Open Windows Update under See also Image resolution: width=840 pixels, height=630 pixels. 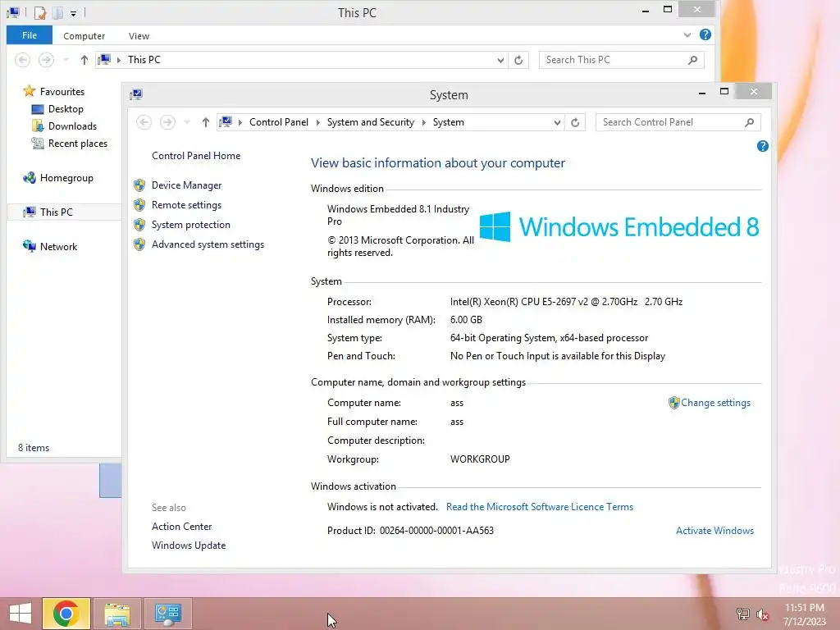[189, 546]
